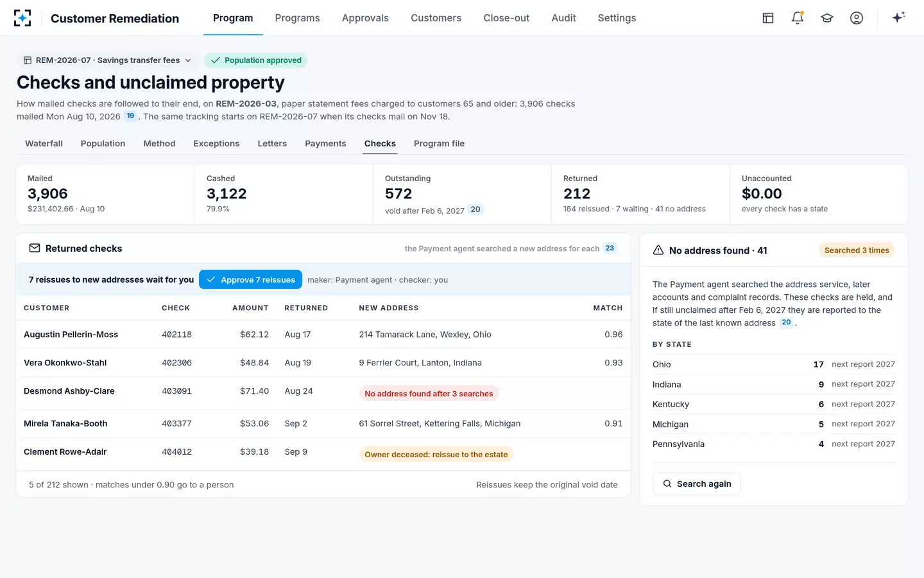Open the REM-2026-07 Savings transfer fees dropdown
This screenshot has width=924, height=578.
pyautogui.click(x=107, y=60)
